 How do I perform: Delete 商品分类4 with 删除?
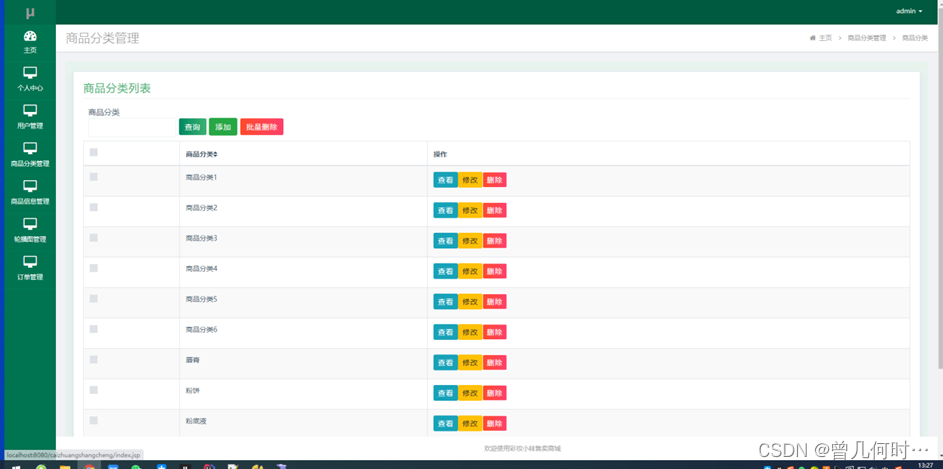tap(494, 271)
